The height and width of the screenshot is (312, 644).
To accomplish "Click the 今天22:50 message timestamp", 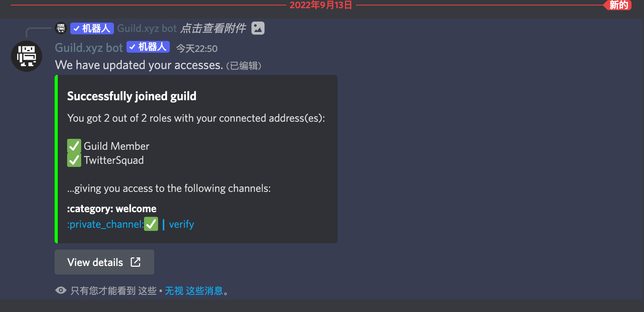I will [197, 48].
